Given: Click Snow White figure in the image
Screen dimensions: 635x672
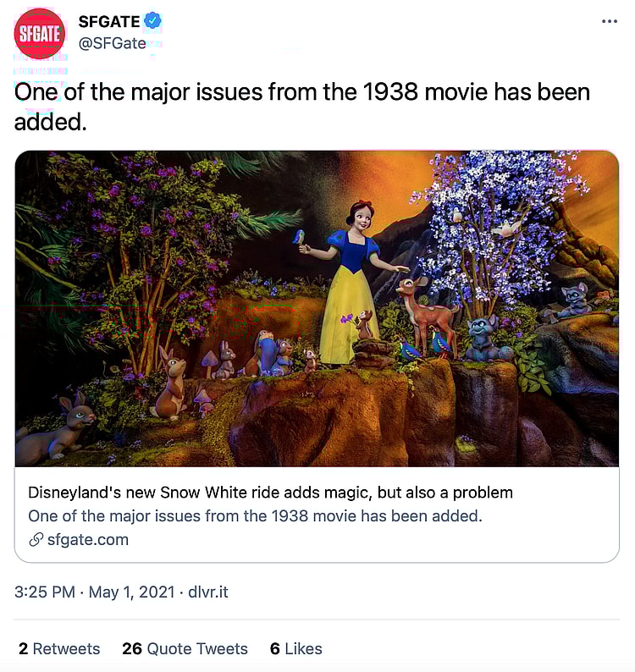Looking at the screenshot, I should pyautogui.click(x=351, y=281).
